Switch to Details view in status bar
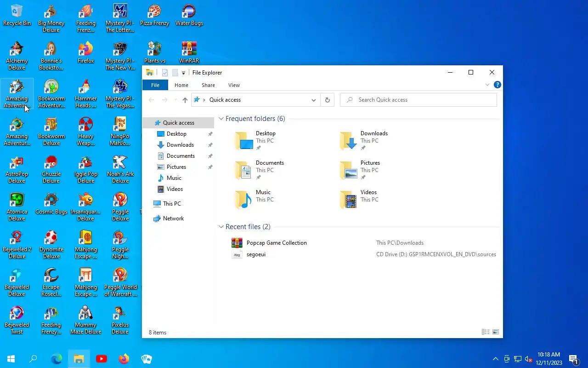This screenshot has height=368, width=588. (x=486, y=332)
